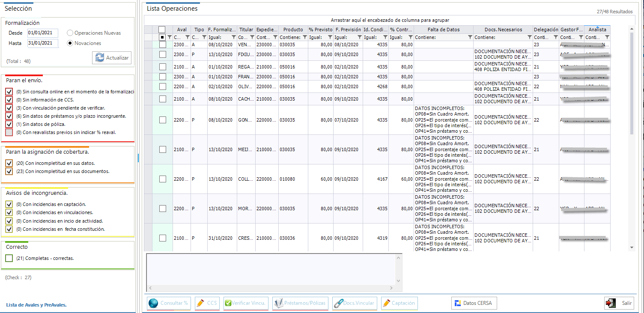644x313 pixels.
Task: Select F. Formaliz cell '31/10/2020'
Action: pos(222,238)
